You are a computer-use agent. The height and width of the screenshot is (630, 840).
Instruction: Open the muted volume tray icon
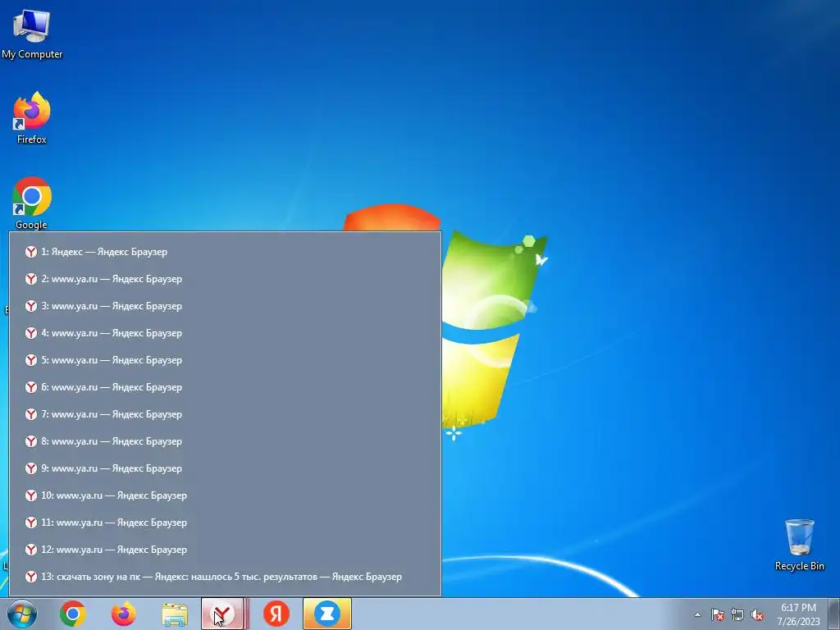757,614
